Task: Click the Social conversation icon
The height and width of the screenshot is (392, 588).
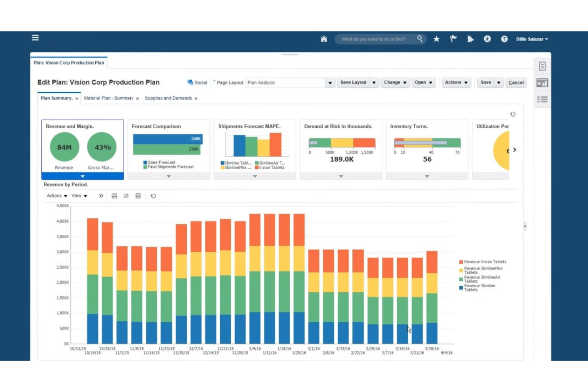Action: pyautogui.click(x=190, y=82)
